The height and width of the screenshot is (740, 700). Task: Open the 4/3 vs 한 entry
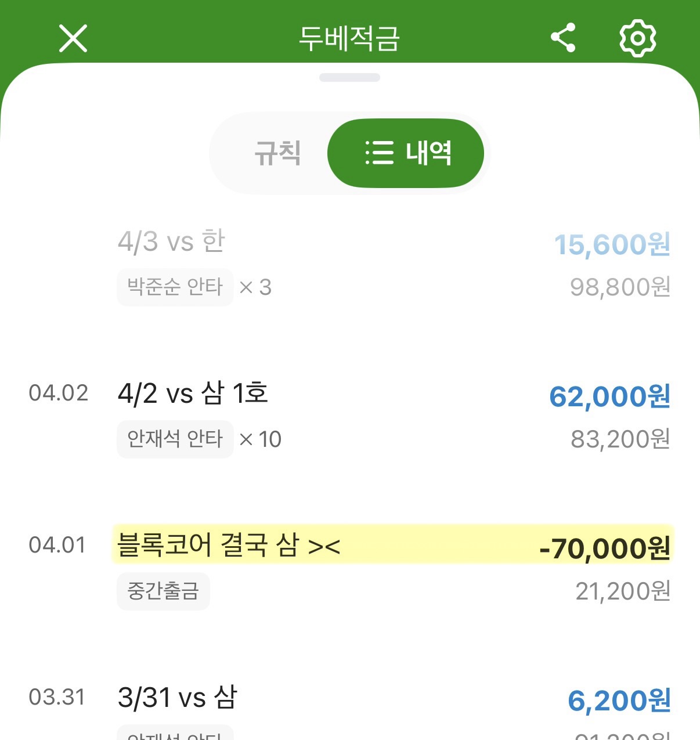point(171,241)
